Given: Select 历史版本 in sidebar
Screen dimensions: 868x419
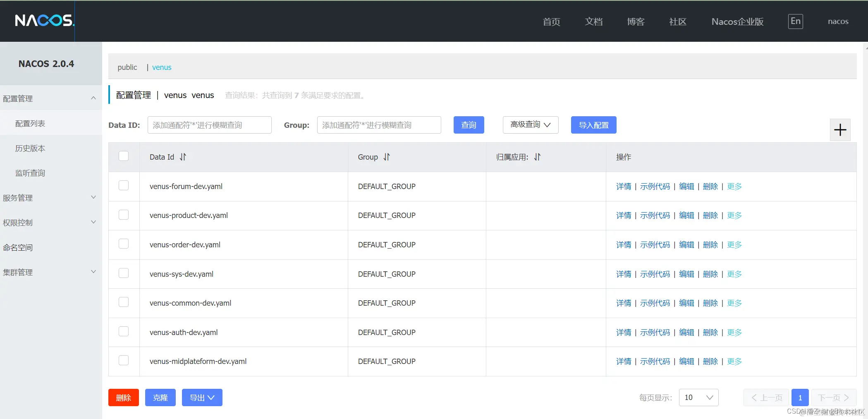Looking at the screenshot, I should pos(51,148).
